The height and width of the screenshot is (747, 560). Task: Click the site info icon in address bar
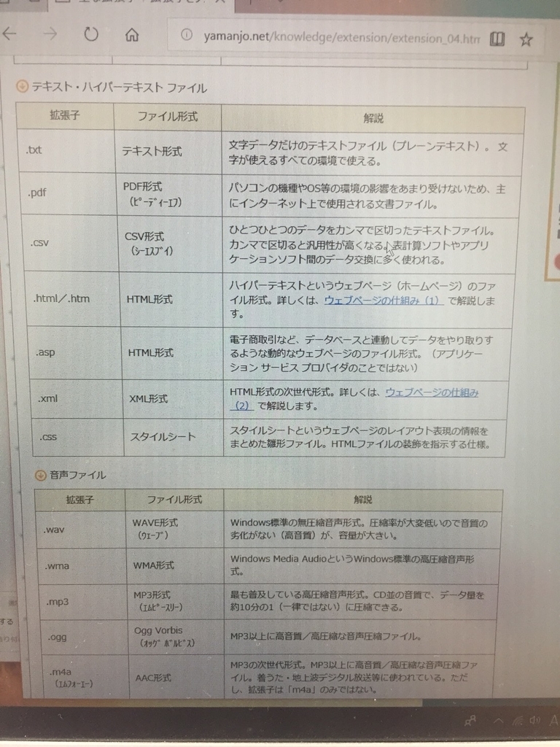pyautogui.click(x=187, y=34)
